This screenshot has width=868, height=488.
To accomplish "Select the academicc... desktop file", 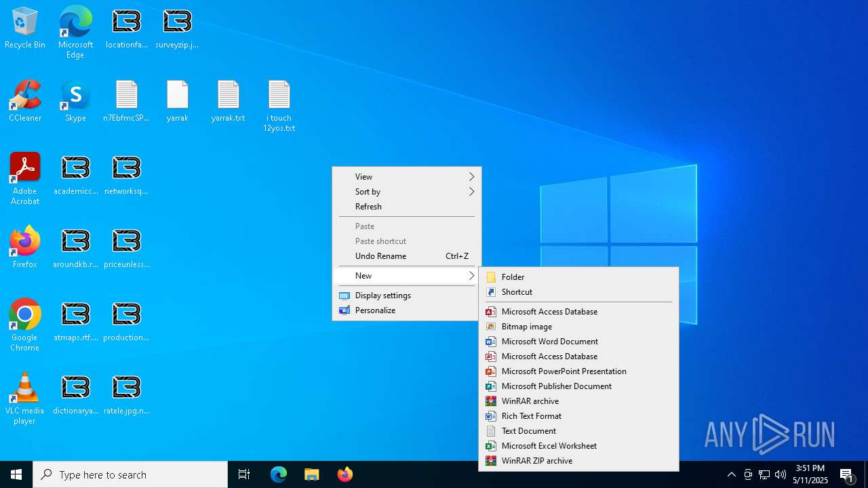I will 75,175.
